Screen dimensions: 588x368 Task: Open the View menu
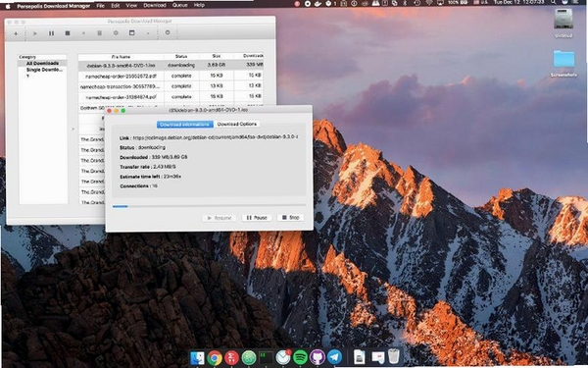(x=131, y=5)
